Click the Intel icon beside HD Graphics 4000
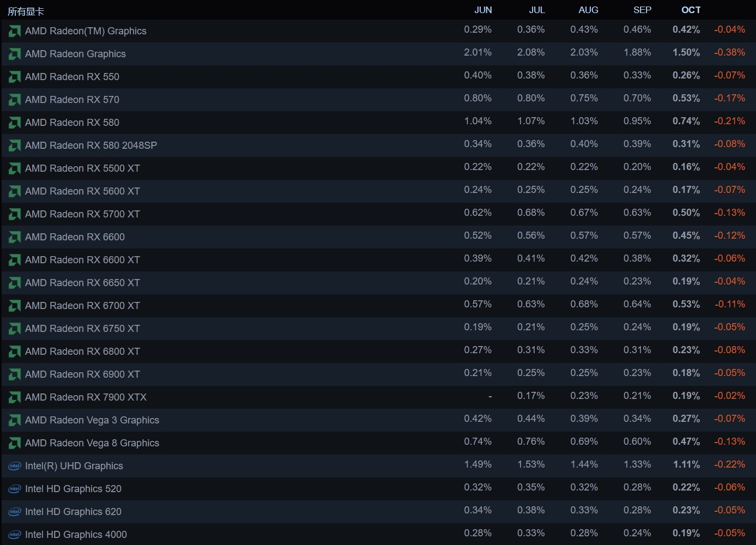Image resolution: width=756 pixels, height=545 pixels. point(15,535)
